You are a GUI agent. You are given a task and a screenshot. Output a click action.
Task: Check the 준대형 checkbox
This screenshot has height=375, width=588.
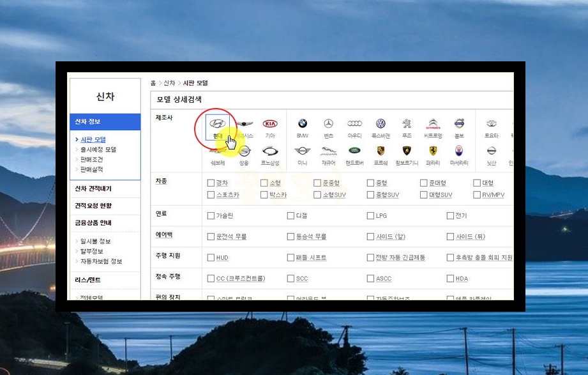pos(424,183)
